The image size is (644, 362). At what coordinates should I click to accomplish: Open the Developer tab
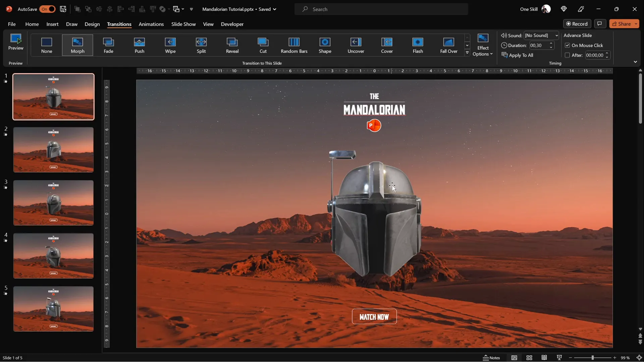tap(232, 24)
